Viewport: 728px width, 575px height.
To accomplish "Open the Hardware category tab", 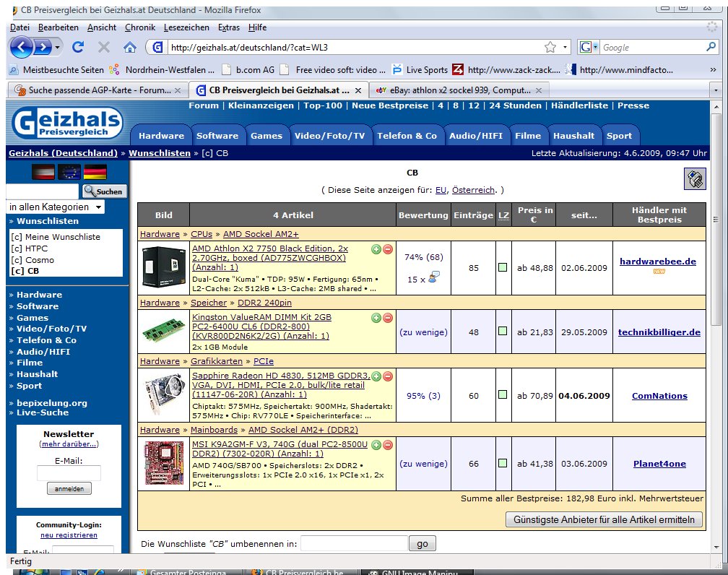I will [161, 136].
